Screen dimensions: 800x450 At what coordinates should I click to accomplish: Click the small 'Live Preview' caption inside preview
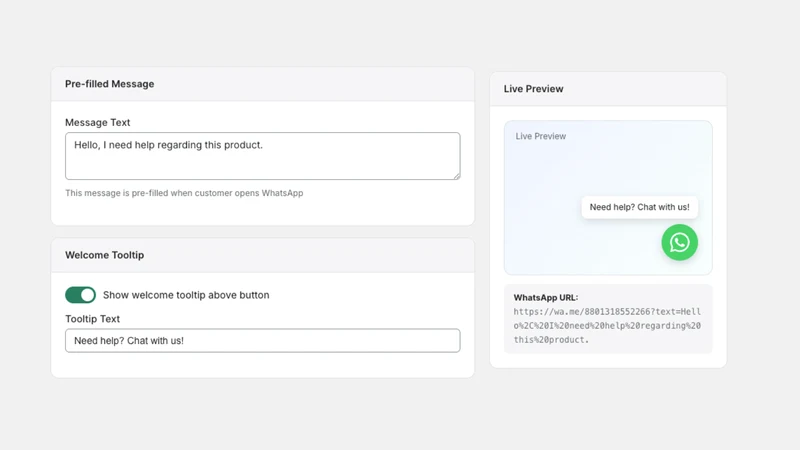pos(540,136)
